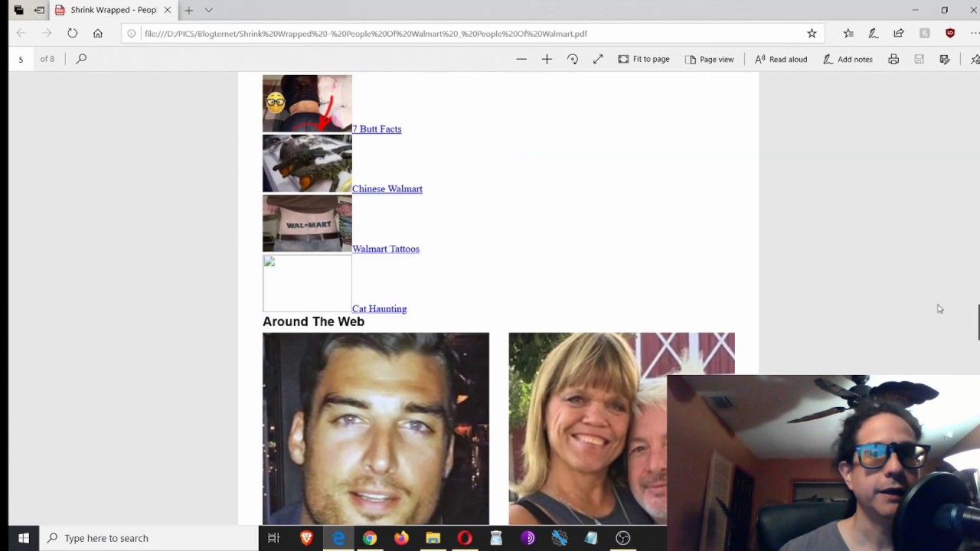Image resolution: width=980 pixels, height=551 pixels.
Task: Zoom in the PDF with plus icon
Action: pos(547,59)
